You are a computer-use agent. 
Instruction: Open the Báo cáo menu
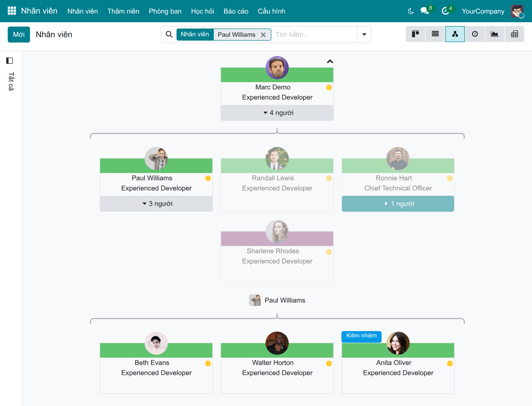pyautogui.click(x=236, y=11)
